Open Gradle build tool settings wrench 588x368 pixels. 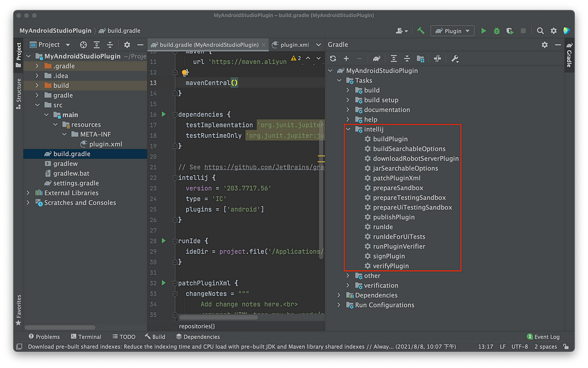click(455, 59)
